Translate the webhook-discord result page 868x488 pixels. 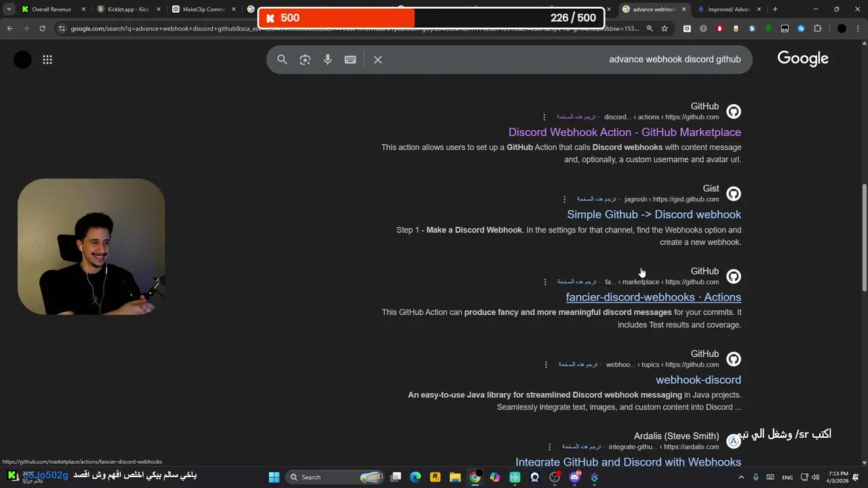tap(578, 365)
